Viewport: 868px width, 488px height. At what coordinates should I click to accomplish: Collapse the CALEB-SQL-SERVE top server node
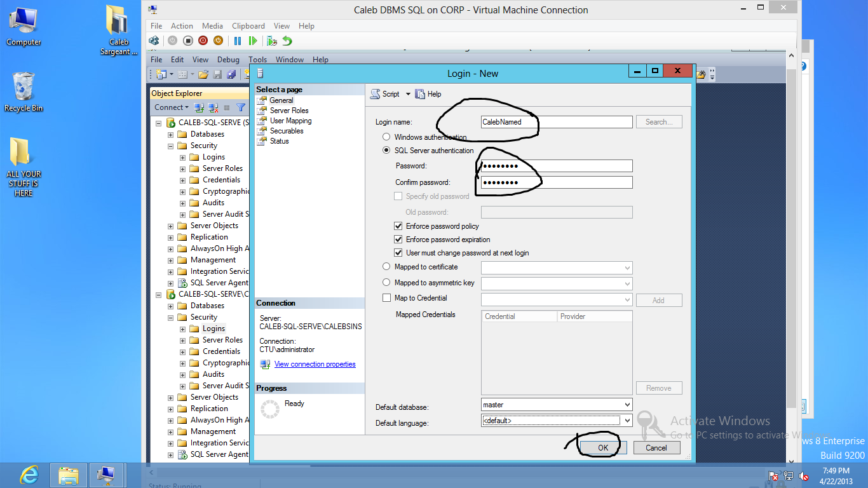158,123
